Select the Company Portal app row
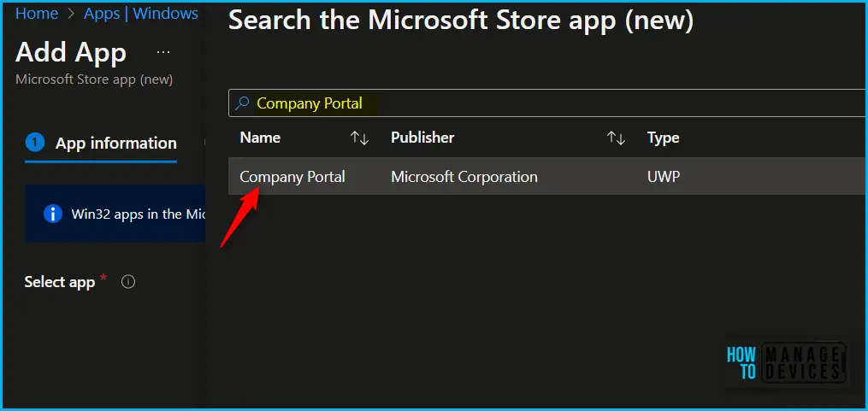This screenshot has height=411, width=868. [x=547, y=177]
